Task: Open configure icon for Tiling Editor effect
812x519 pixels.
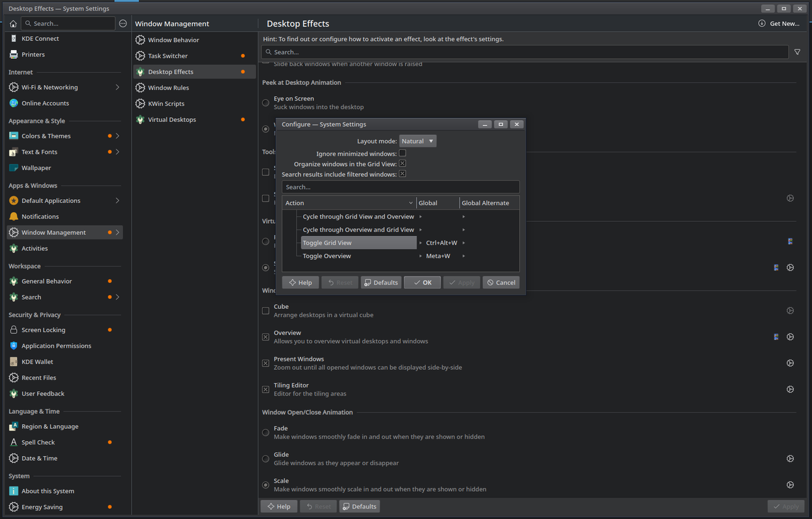Action: [x=790, y=389]
